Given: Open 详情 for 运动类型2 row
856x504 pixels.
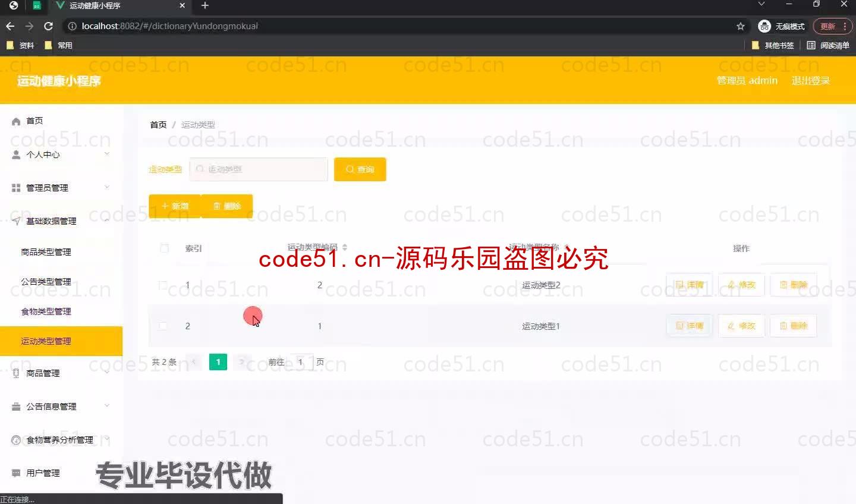Looking at the screenshot, I should point(689,285).
